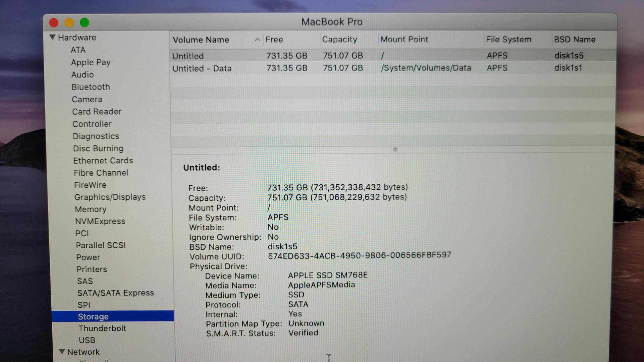Collapse the Hardware section triangle
Image resolution: width=644 pixels, height=362 pixels.
[x=52, y=37]
